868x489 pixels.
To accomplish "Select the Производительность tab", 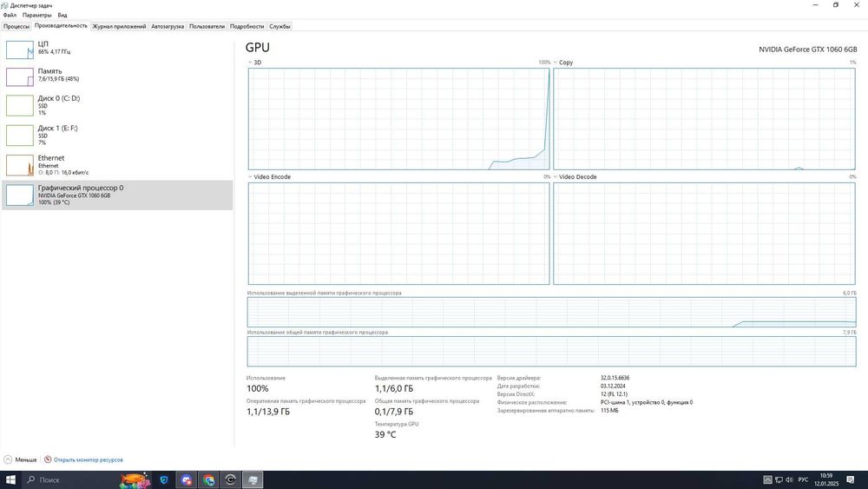I will pos(61,25).
